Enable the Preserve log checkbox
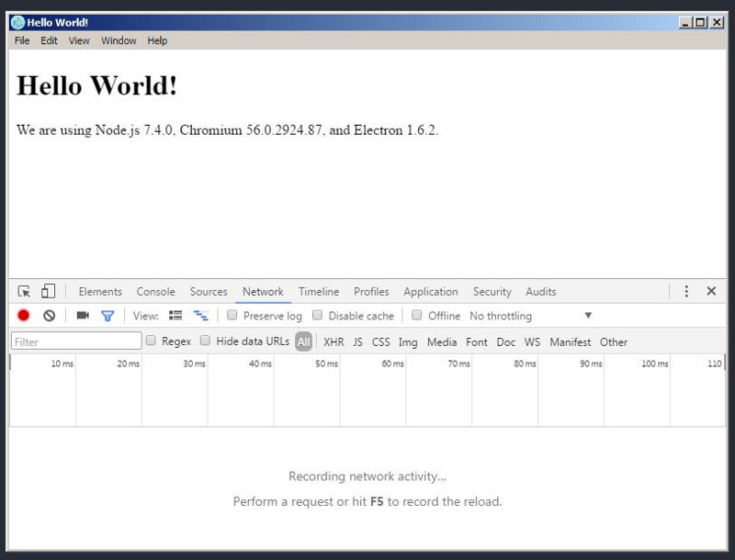 [x=232, y=316]
